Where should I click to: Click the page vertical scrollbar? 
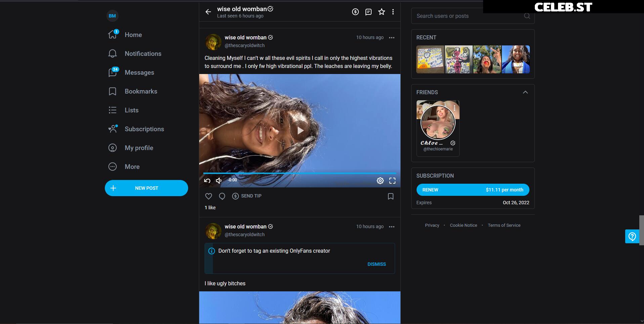(642, 230)
